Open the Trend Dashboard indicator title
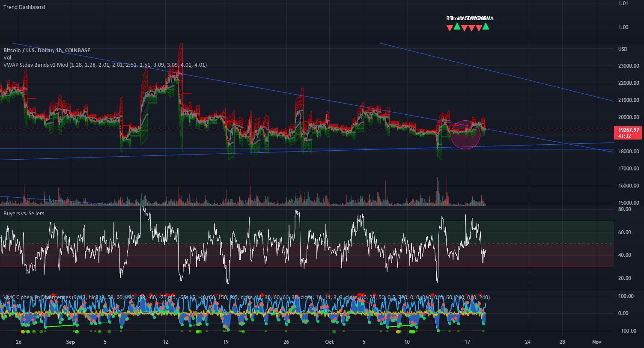The image size is (644, 348). tap(24, 7)
